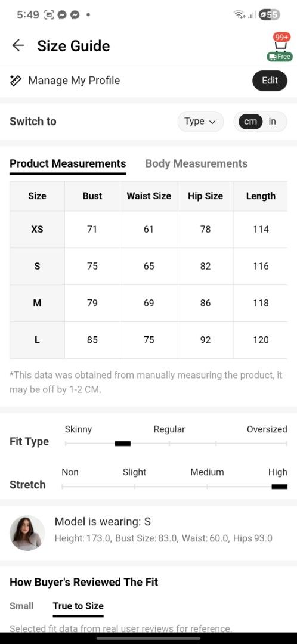The image size is (297, 644).
Task: Switch measurement units to cm
Action: tap(250, 122)
